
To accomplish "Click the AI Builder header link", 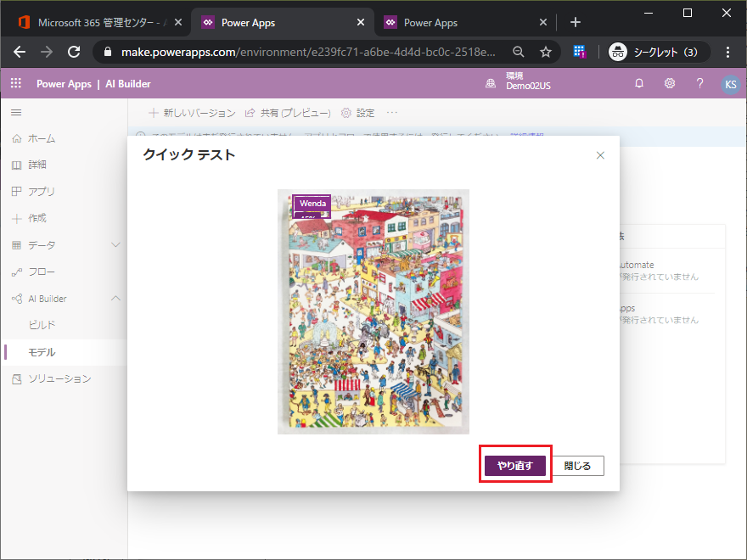I will click(x=128, y=84).
